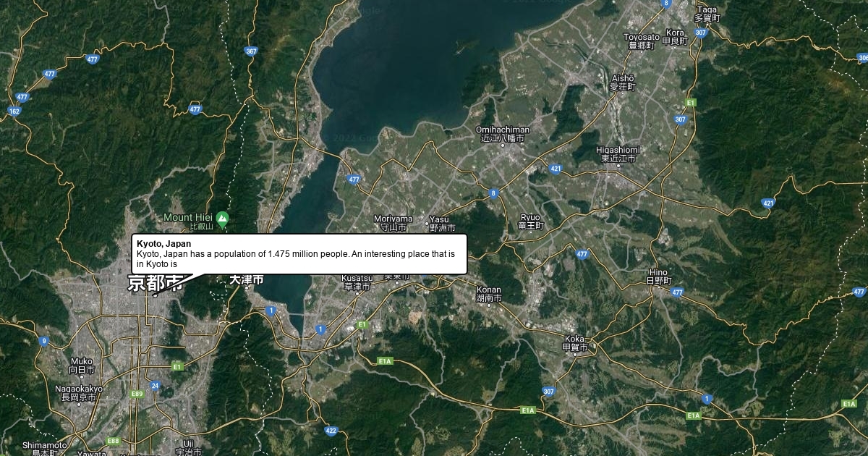
Task: Click the route 24 shield in Kyoto
Action: [156, 386]
